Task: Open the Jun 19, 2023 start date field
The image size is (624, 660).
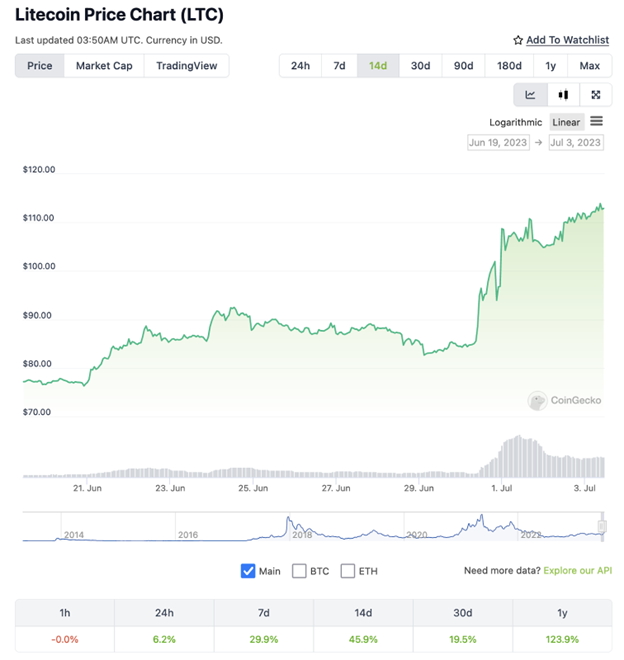Action: 499,143
